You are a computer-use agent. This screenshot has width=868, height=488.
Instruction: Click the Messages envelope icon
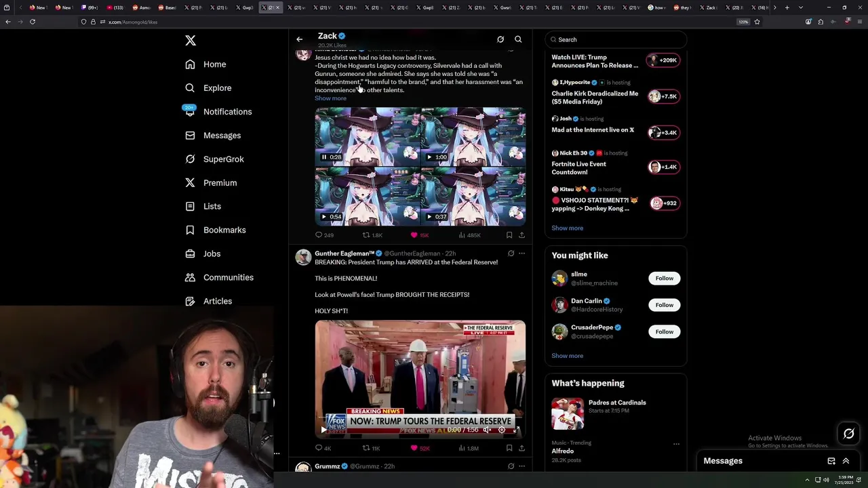(x=190, y=136)
